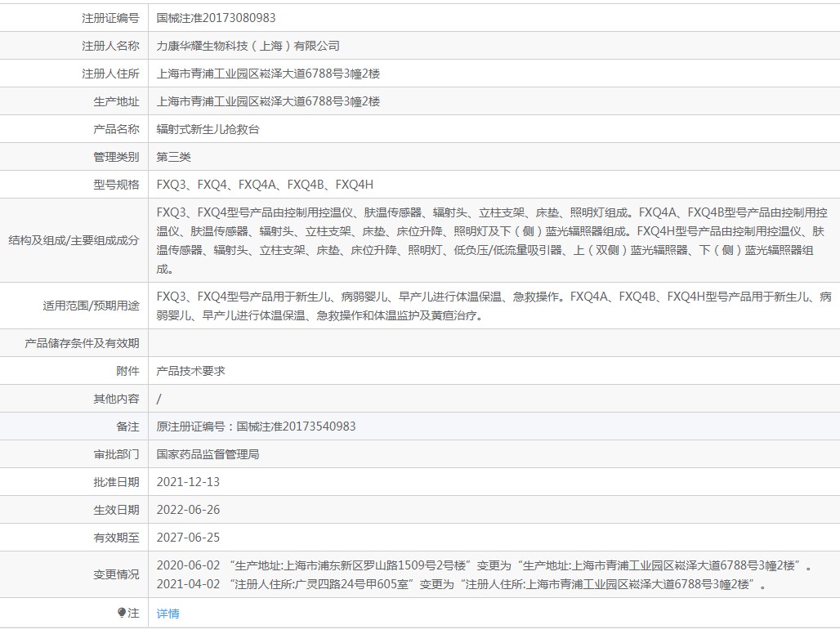840x634 pixels.
Task: Click the 生产地址 label
Action: click(116, 101)
